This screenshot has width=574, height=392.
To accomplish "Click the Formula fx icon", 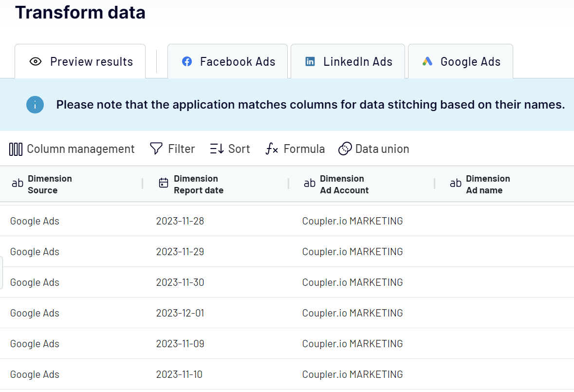I will [271, 149].
